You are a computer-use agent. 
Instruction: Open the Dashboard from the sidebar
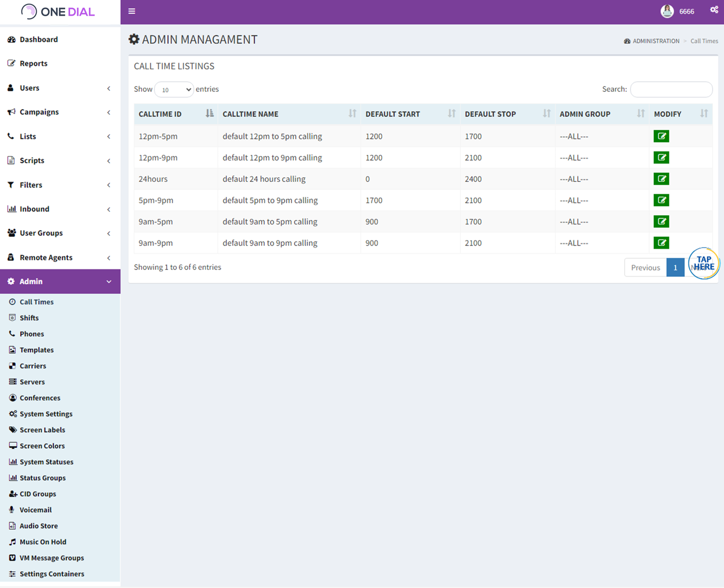(x=38, y=39)
